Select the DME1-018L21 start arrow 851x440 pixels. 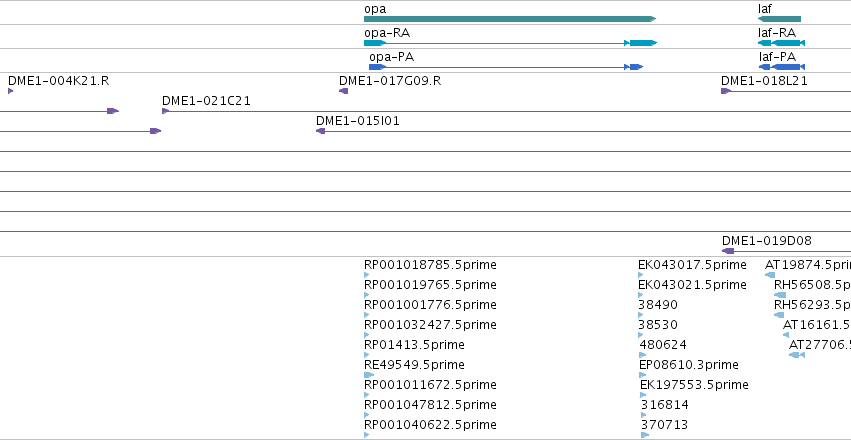(726, 91)
